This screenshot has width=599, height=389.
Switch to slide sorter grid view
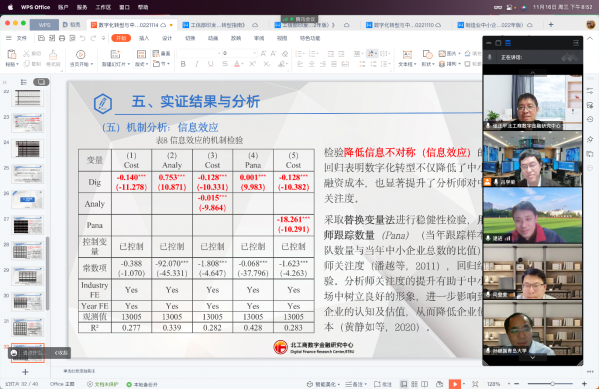(414, 384)
